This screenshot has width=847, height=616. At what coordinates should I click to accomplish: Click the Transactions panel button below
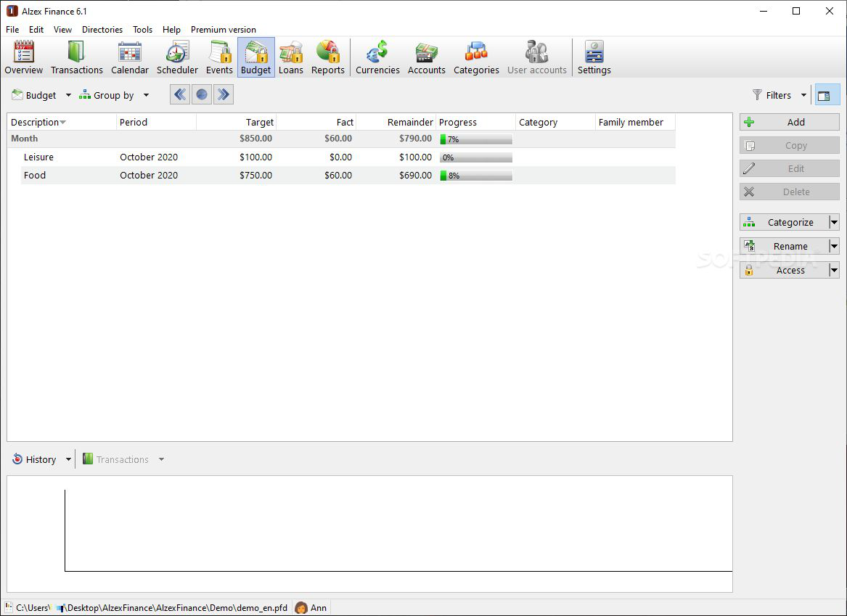116,459
